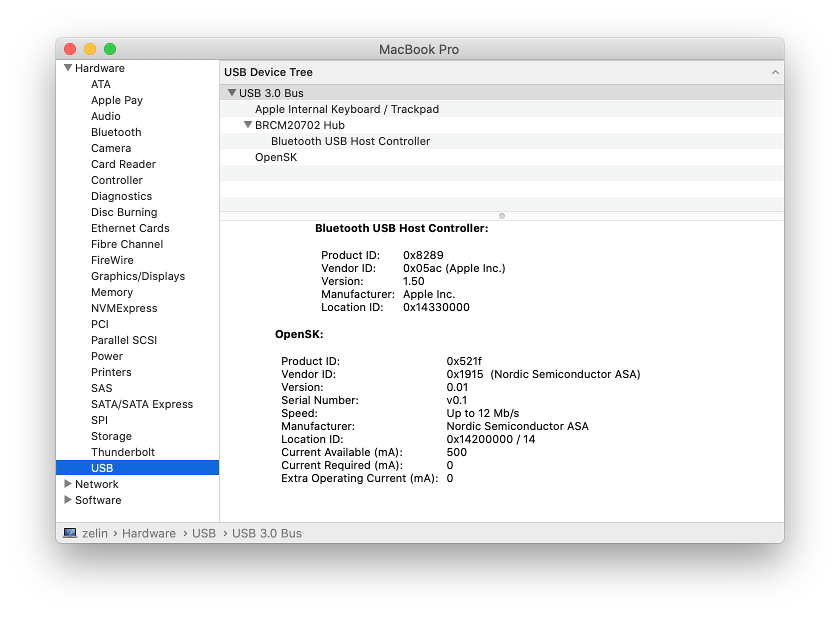Click the USB Device Tree column header

coord(501,72)
